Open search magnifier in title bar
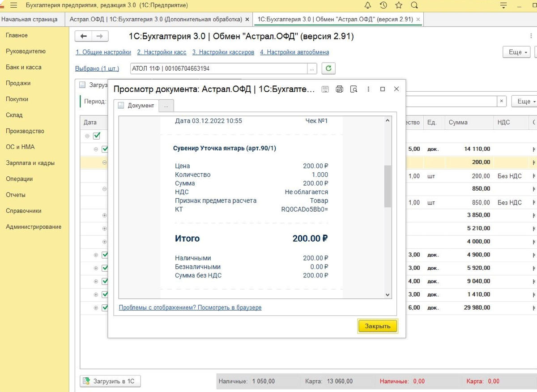Image resolution: width=537 pixels, height=392 pixels. [x=414, y=5]
